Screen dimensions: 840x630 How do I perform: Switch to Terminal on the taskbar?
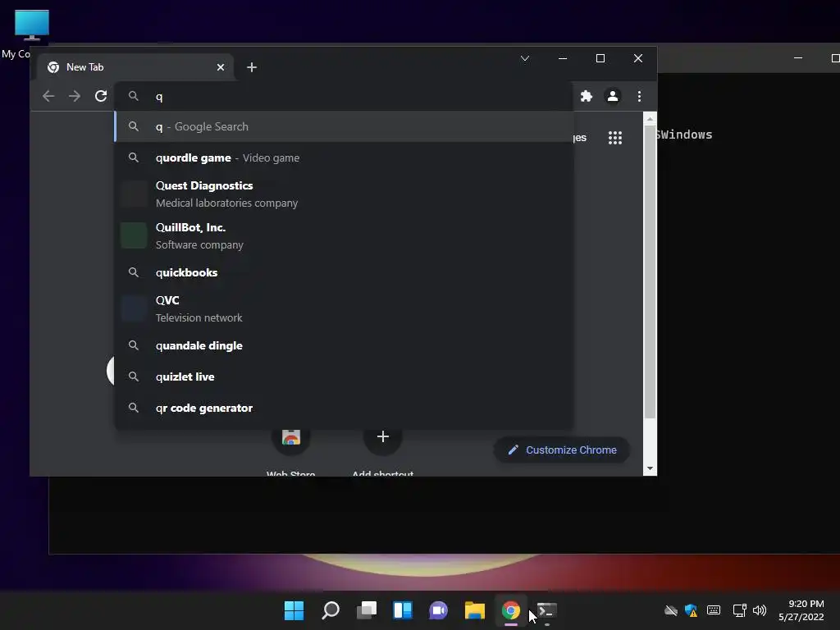point(547,610)
